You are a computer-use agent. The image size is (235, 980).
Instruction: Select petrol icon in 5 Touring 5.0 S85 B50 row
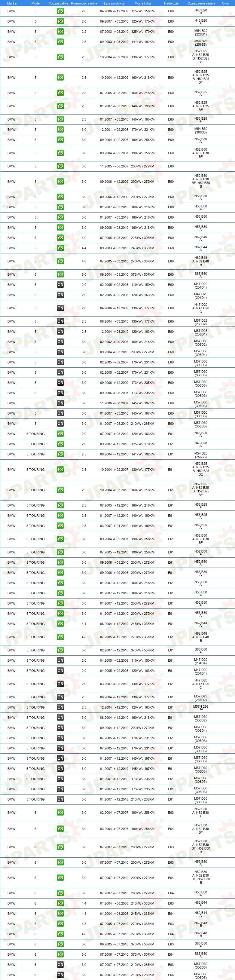coord(60,650)
